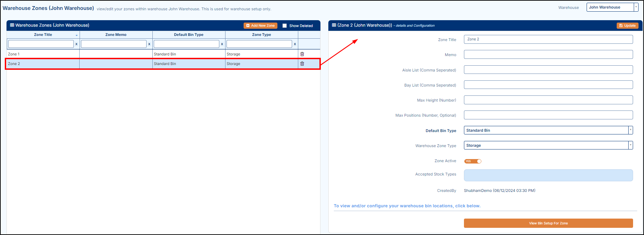The image size is (644, 235).
Task: Click the grid icon beside Warehouse Zones title
Action: click(x=12, y=25)
